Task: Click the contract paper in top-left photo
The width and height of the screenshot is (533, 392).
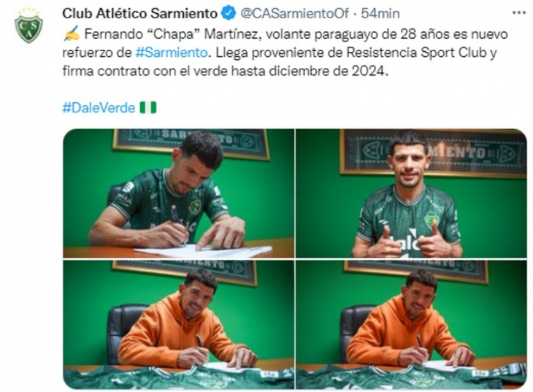Action: coord(203,251)
